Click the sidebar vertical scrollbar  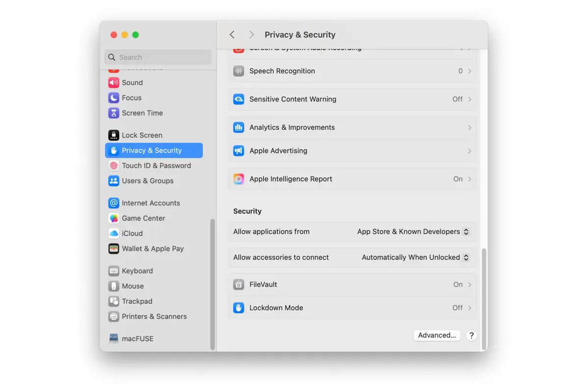tap(212, 284)
